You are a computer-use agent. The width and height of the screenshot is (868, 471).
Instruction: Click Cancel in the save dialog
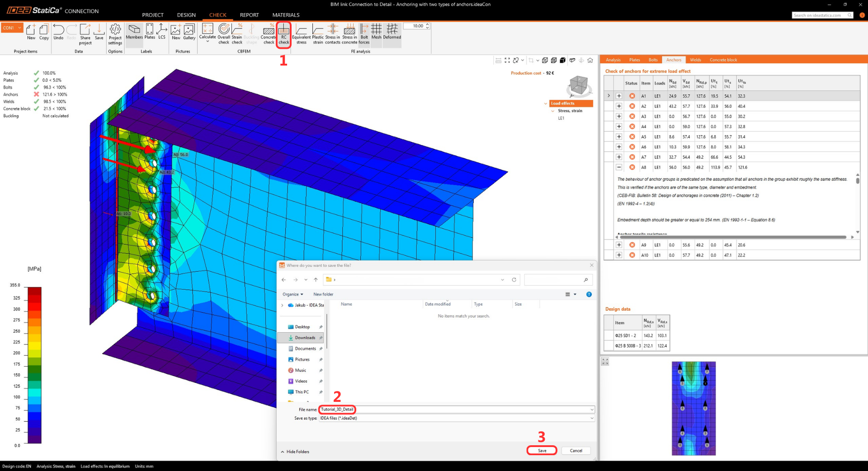tap(576, 451)
